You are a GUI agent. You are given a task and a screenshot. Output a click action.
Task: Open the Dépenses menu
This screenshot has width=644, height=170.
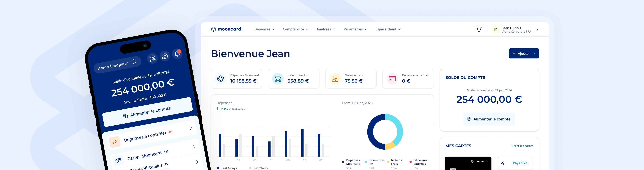click(264, 29)
